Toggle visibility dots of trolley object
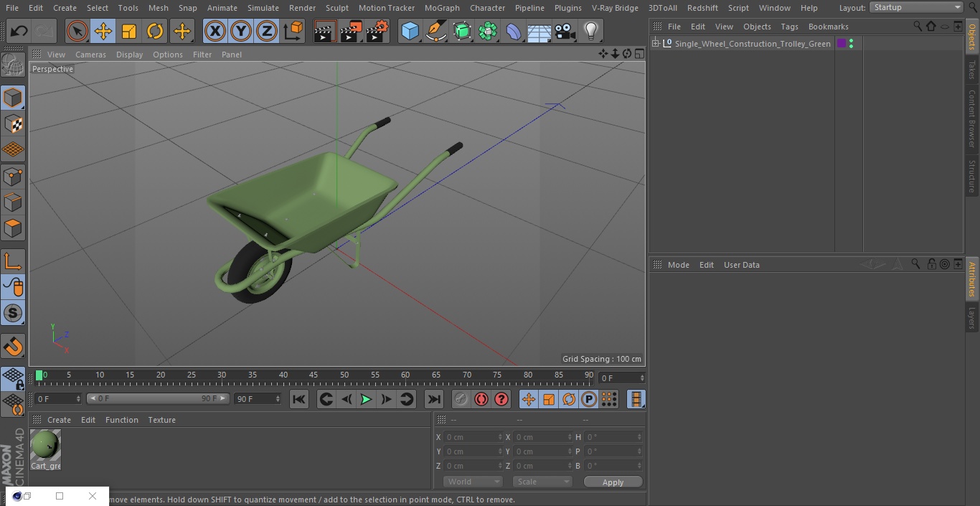 pos(851,44)
